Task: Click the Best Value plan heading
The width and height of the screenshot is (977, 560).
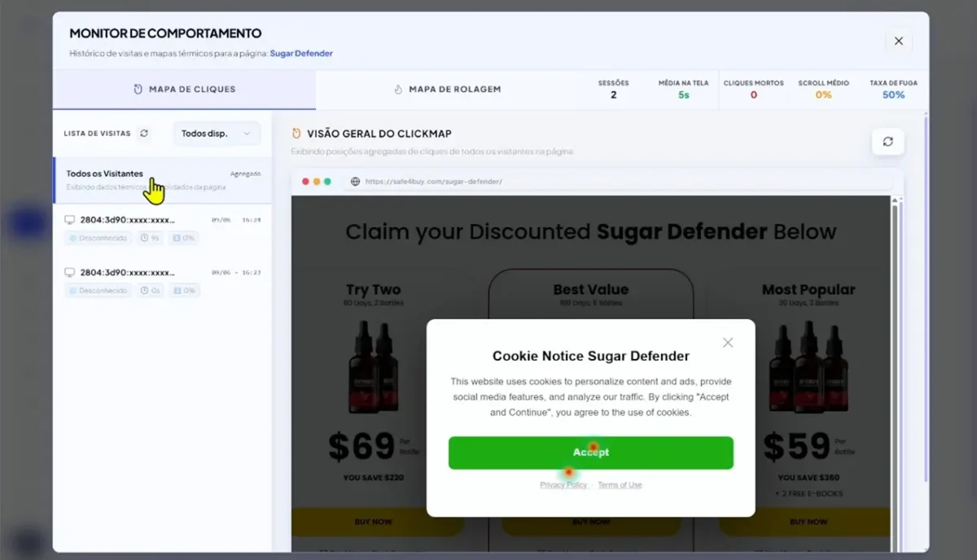Action: coord(591,289)
